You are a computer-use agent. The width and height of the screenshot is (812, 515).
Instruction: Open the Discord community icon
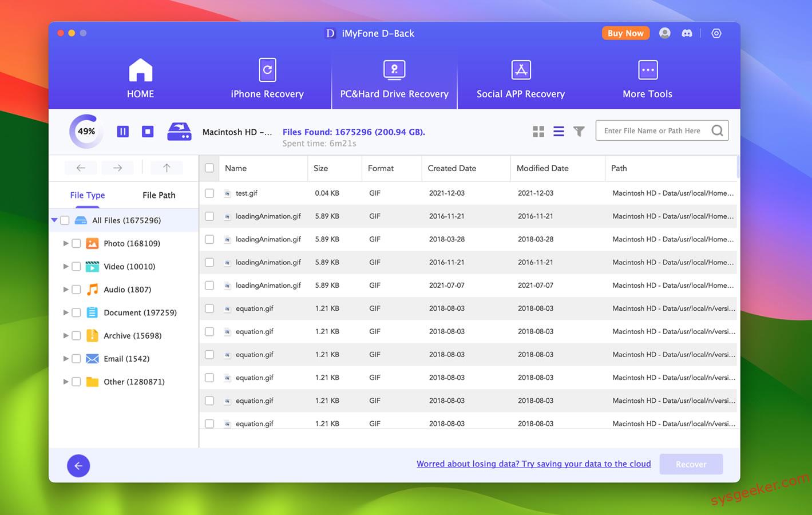687,33
